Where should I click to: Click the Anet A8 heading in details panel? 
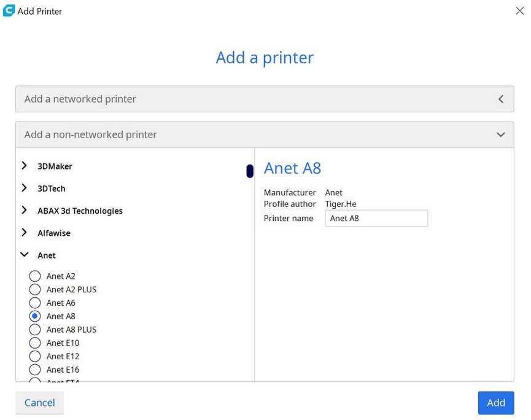click(292, 168)
